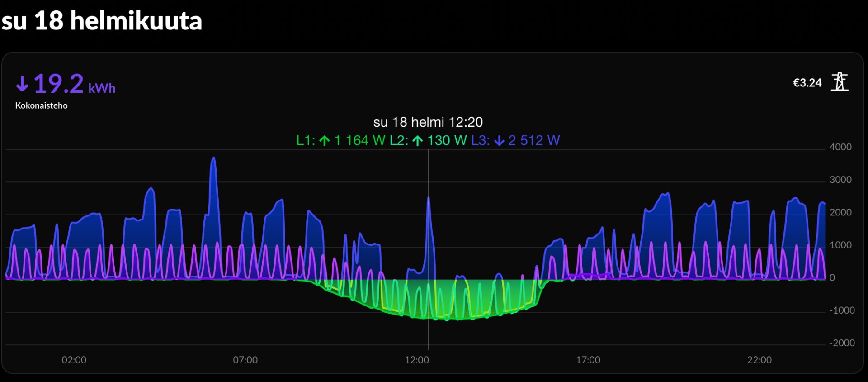This screenshot has width=868, height=382.
Task: Click the 0 y-axis label
Action: 832,277
